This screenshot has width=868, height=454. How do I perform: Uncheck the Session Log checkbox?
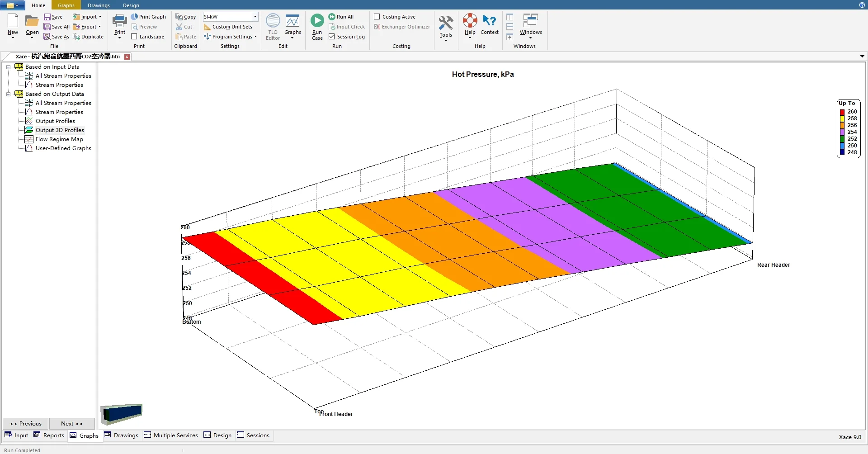coord(332,37)
